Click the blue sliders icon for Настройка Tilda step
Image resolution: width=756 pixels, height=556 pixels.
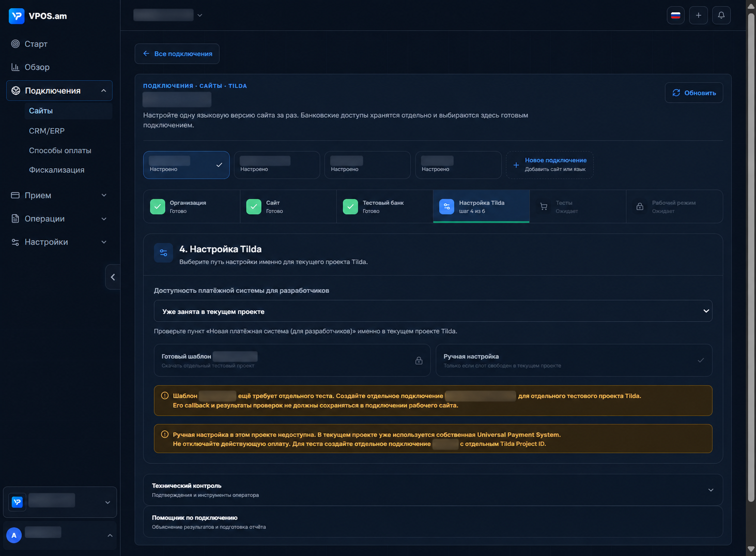[446, 206]
